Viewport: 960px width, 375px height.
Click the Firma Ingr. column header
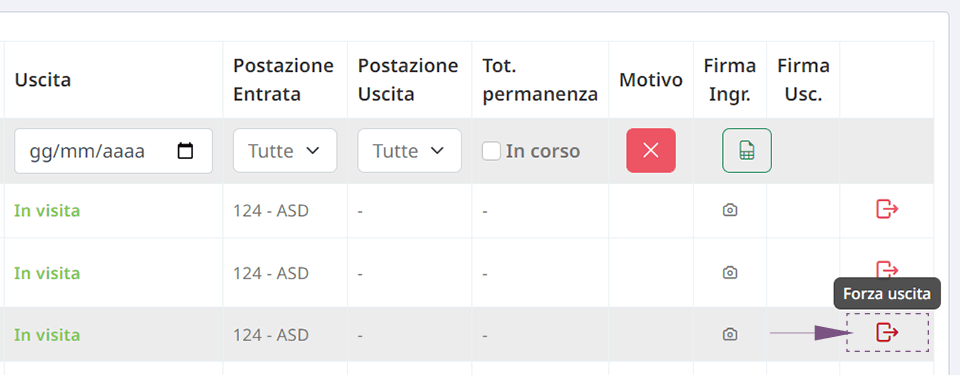[x=730, y=80]
